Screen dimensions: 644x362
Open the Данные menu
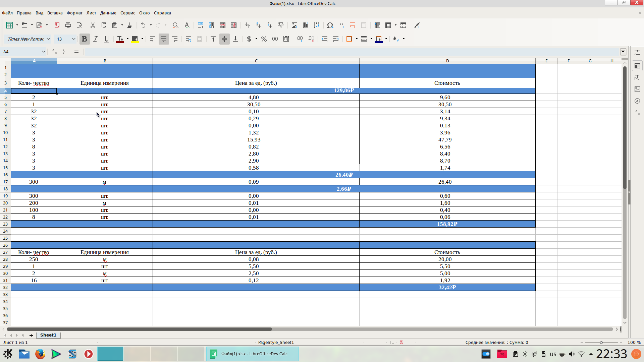click(108, 13)
